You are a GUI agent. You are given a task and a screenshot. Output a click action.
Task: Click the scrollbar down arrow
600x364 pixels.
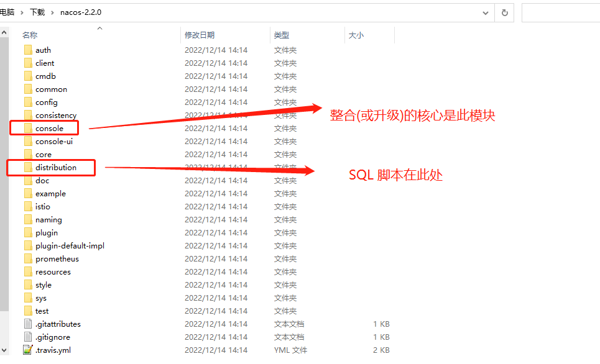pyautogui.click(x=4, y=350)
